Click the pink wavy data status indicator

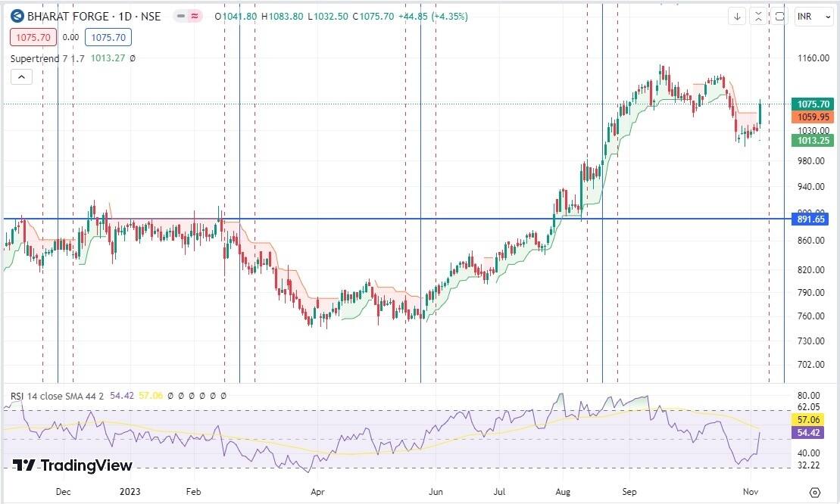click(x=195, y=17)
